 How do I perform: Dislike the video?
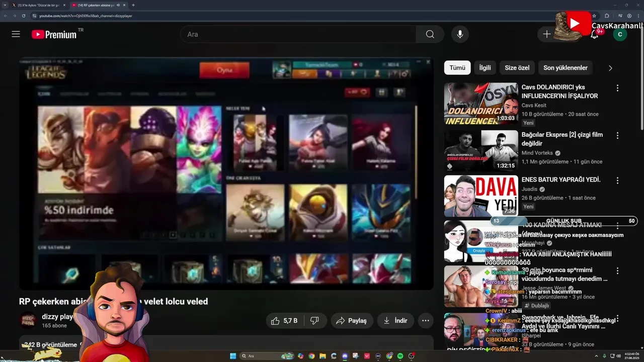315,321
